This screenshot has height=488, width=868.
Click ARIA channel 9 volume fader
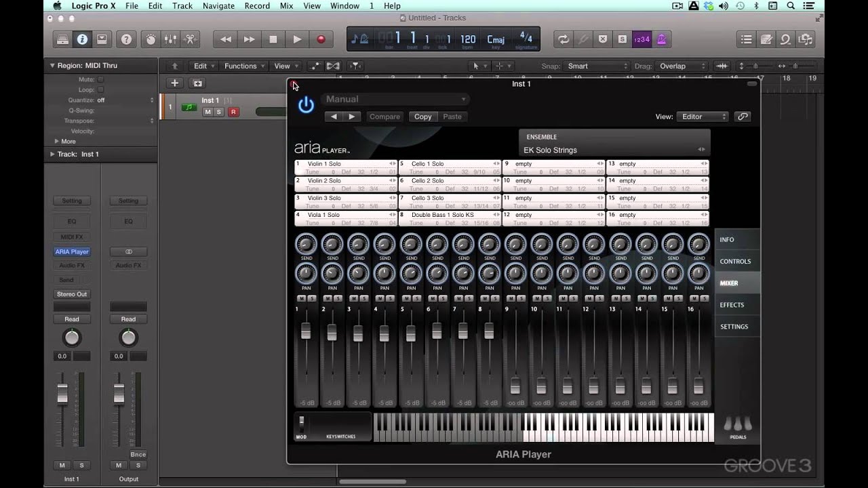click(515, 386)
